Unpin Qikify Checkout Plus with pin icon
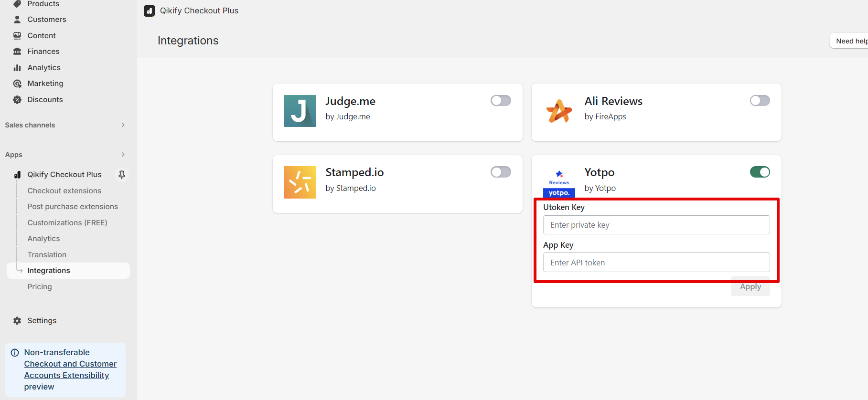This screenshot has width=868, height=400. [122, 175]
